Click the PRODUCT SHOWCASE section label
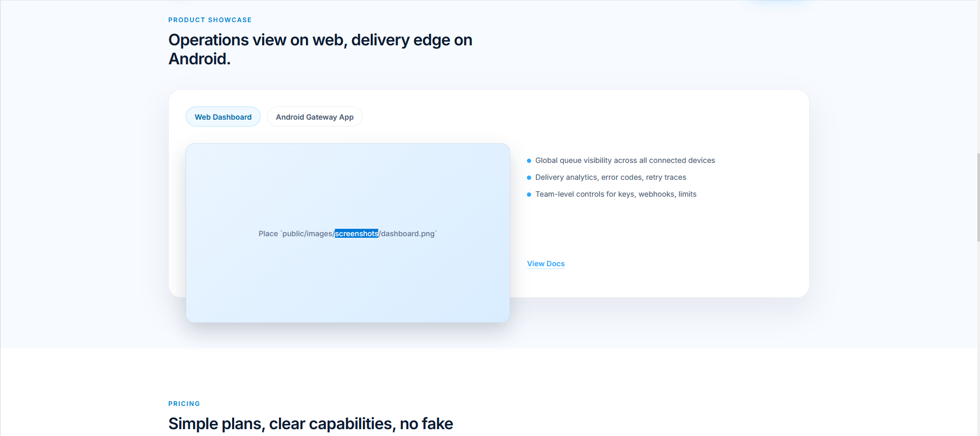This screenshot has width=980, height=436. tap(210, 20)
